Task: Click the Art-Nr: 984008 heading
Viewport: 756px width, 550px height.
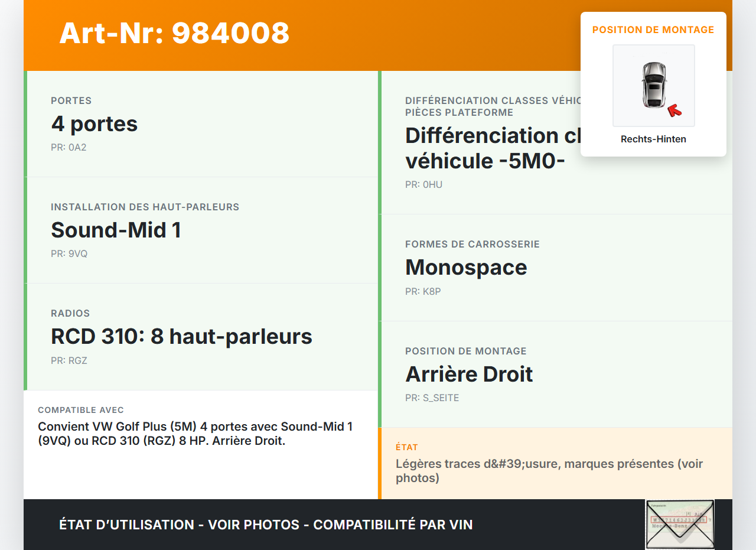Action: (x=174, y=33)
